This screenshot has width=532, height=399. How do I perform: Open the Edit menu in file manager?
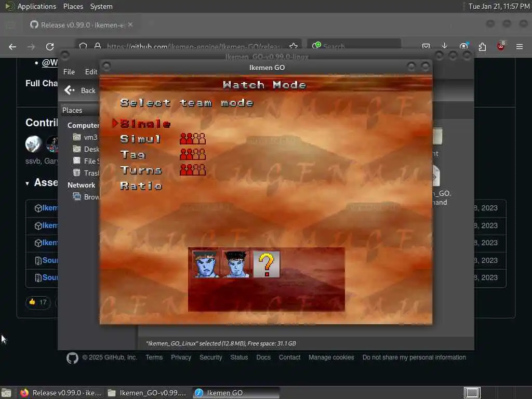91,72
